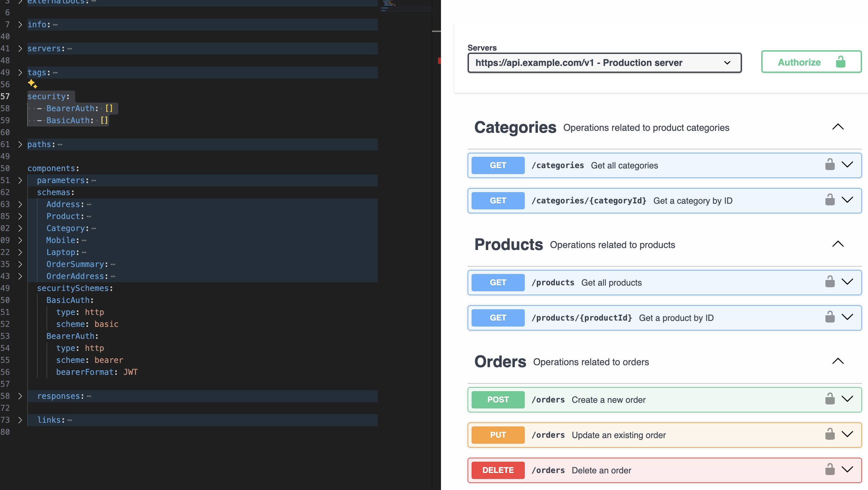Viewport: 868px width, 490px height.
Task: Unfold the Address schema fold arrow
Action: point(20,204)
